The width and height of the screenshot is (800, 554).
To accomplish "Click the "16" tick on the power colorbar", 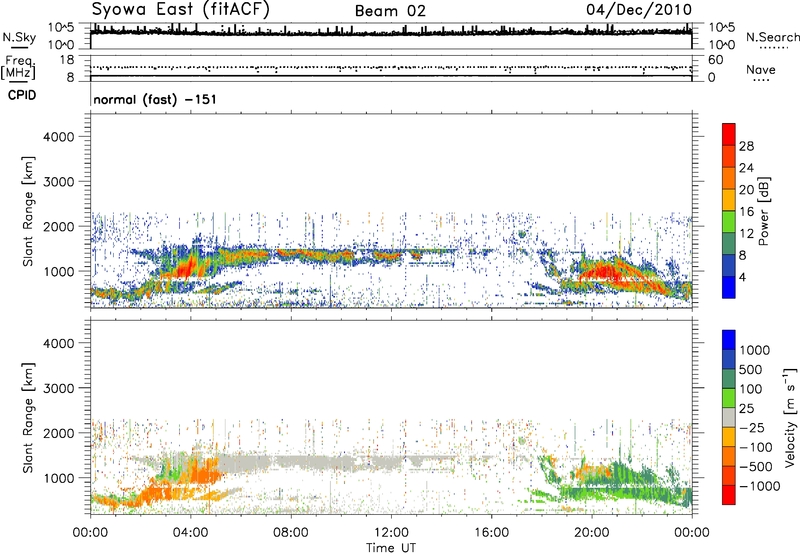I will click(x=746, y=212).
